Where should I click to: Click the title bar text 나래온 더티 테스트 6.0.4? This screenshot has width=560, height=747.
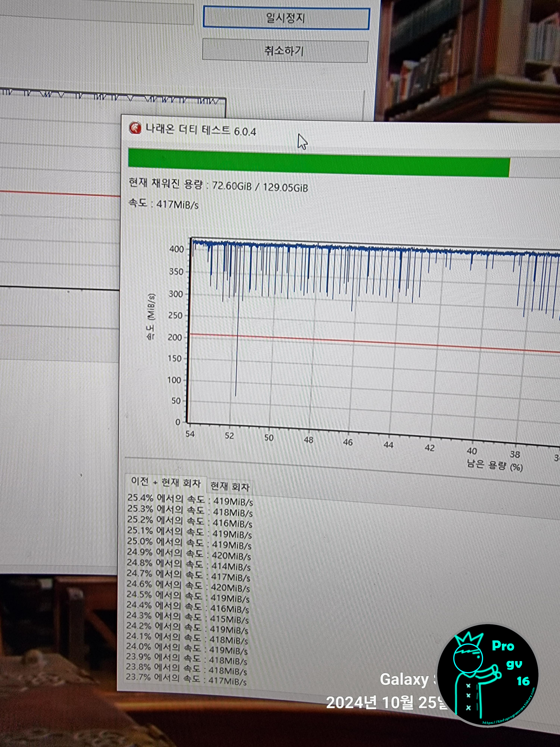click(x=201, y=130)
